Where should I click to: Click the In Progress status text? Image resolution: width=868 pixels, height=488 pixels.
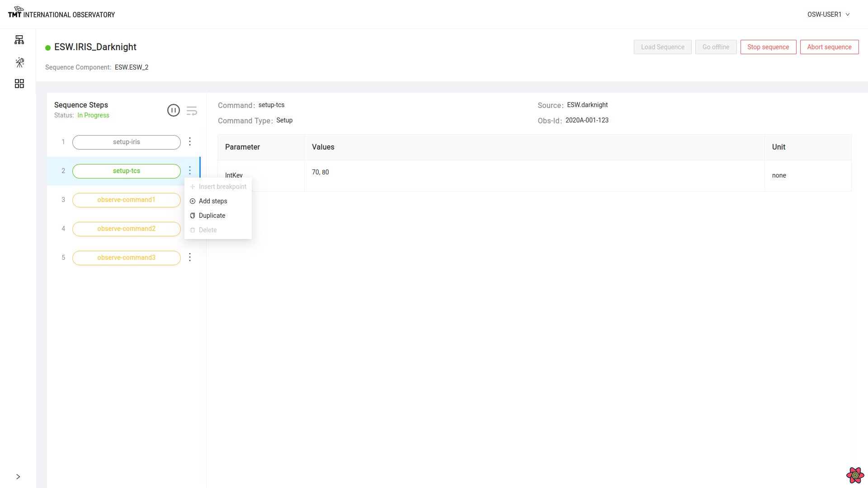(x=93, y=115)
